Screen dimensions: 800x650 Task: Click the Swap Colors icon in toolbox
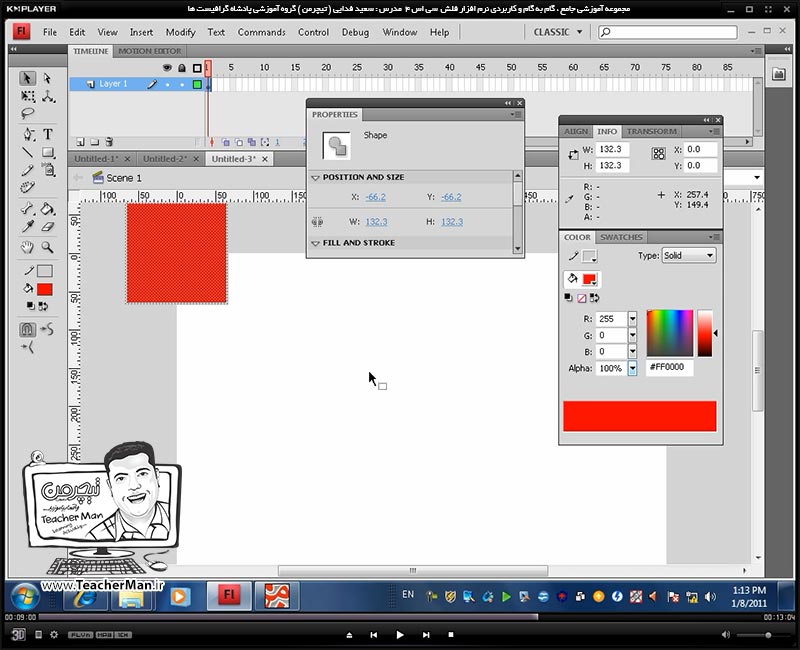43,306
